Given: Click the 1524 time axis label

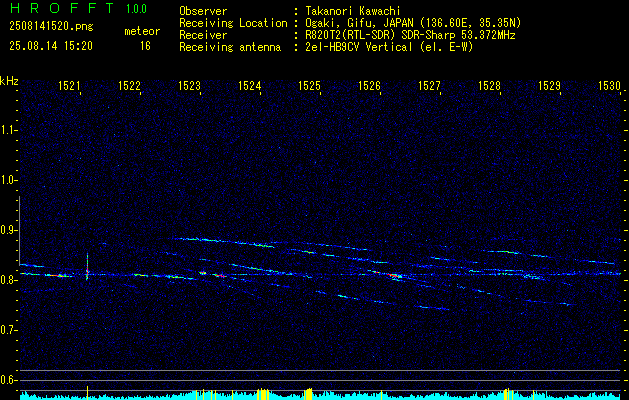Looking at the screenshot, I should [250, 86].
